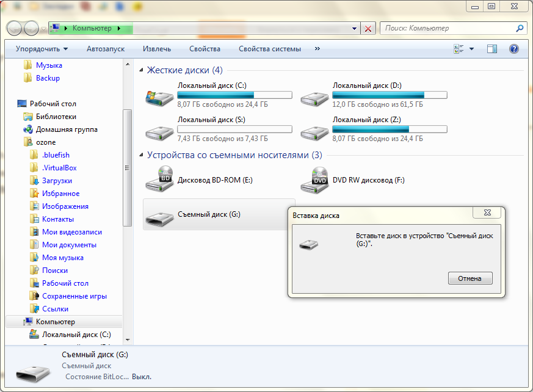Open the address bar history dropdown arrow

click(x=354, y=29)
